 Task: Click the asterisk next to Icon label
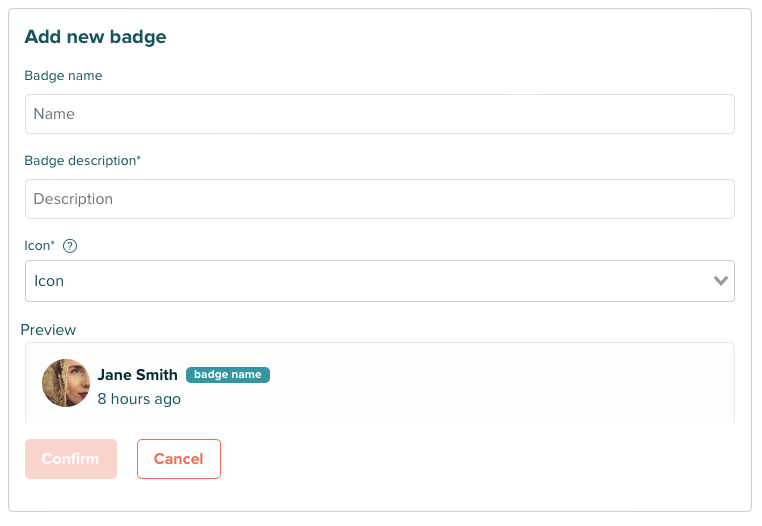52,243
